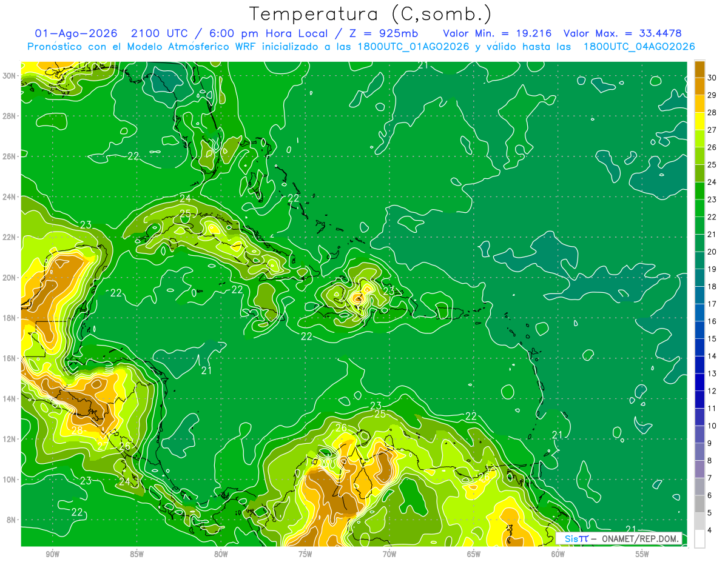Click the color scale label '8'
Screen dimensions: 728x562
click(710, 461)
